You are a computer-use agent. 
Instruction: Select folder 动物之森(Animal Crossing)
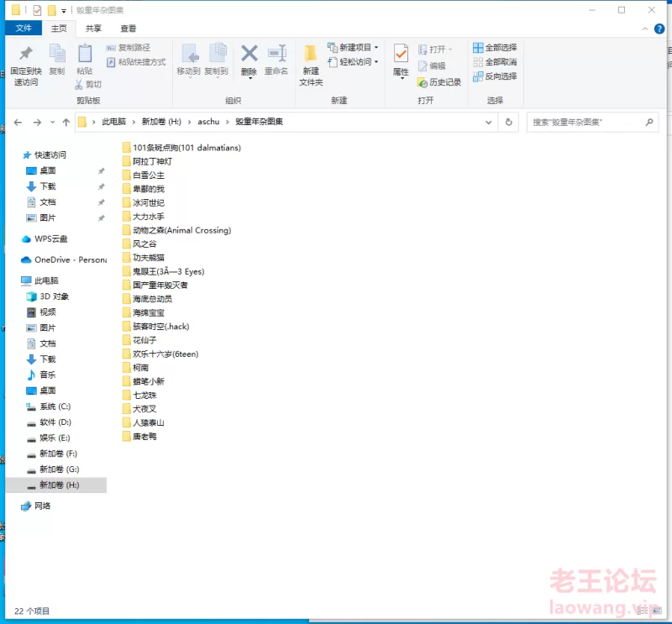click(x=176, y=230)
